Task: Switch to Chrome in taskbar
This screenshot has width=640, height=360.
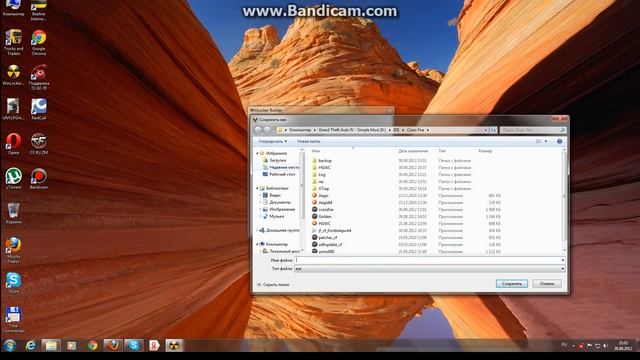Action: 93,345
